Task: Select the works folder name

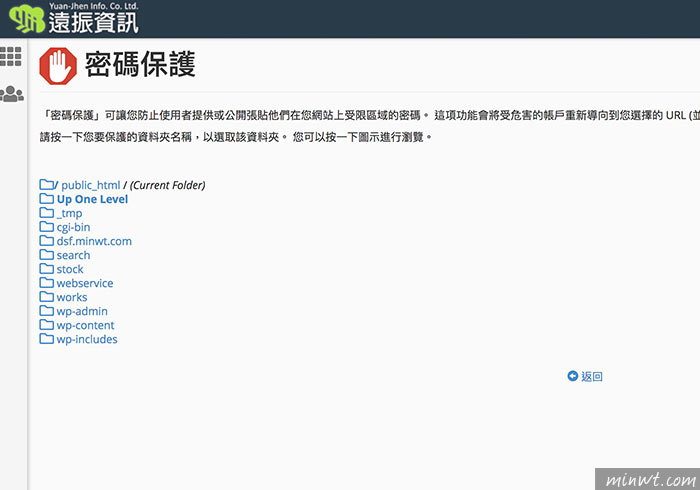Action: click(x=72, y=297)
